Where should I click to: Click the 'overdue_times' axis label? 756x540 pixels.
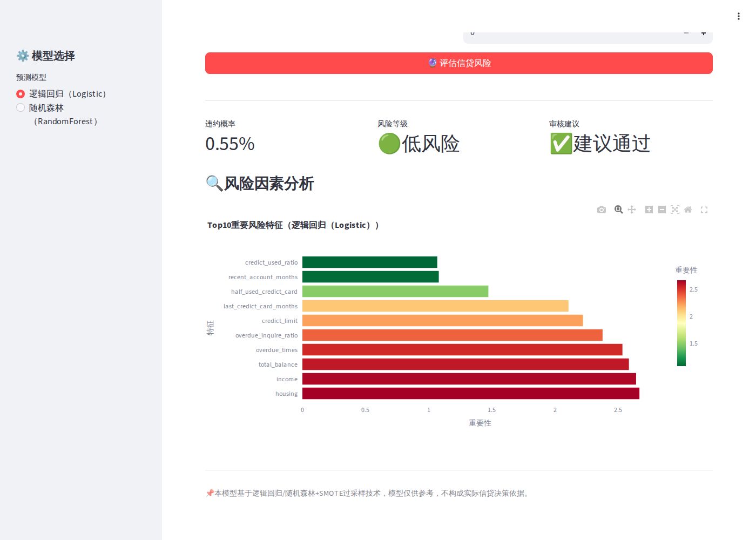276,350
